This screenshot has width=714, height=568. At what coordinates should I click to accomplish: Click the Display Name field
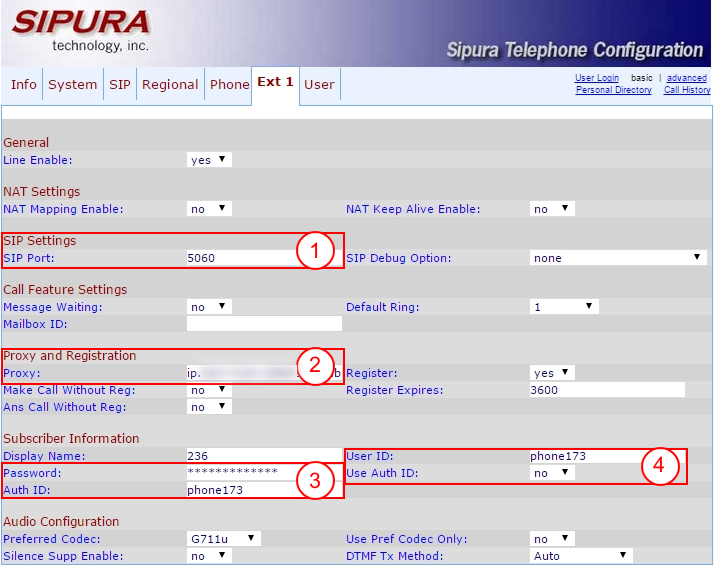coord(264,456)
